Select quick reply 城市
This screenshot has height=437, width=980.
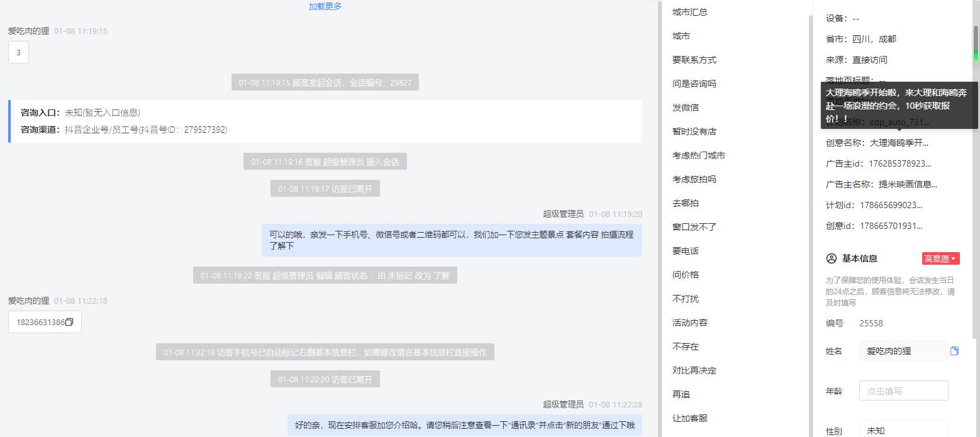(681, 36)
